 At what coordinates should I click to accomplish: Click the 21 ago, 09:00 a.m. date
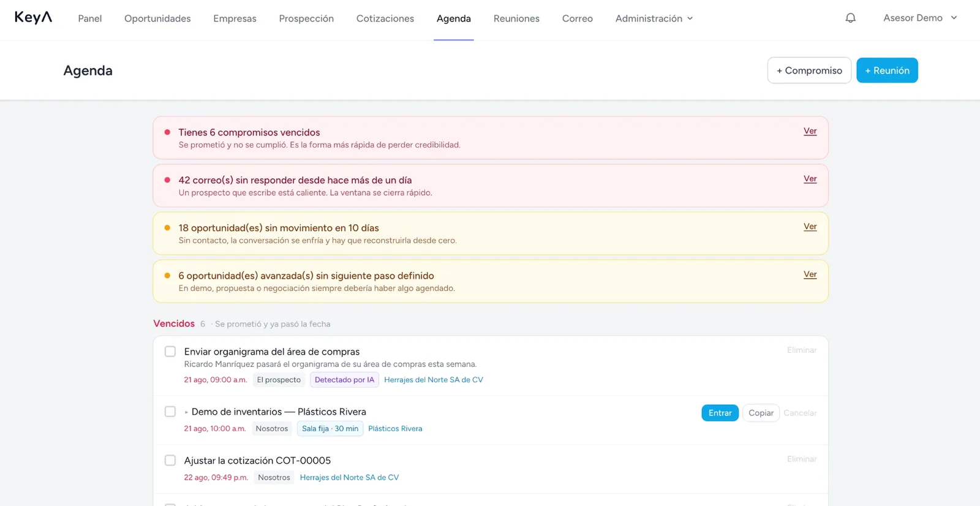[216, 380]
